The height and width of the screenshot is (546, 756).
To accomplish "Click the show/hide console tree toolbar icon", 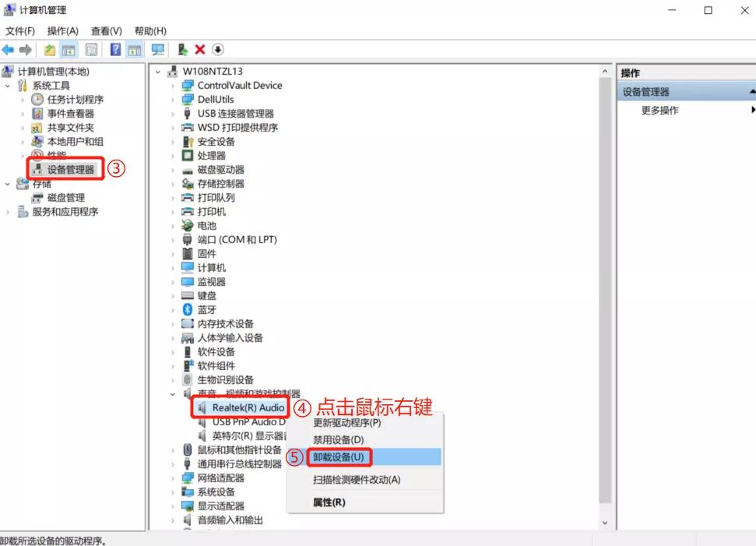I will point(66,49).
